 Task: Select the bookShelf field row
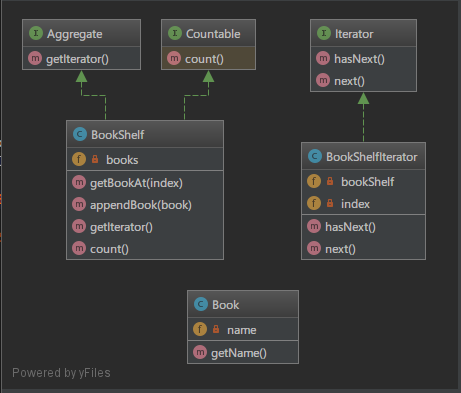click(x=363, y=181)
